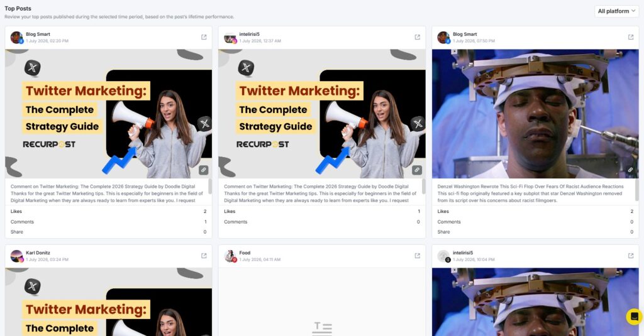Click caption scrollbar in Blog Smart 02:20 PM post
644x336 pixels.
click(210, 187)
